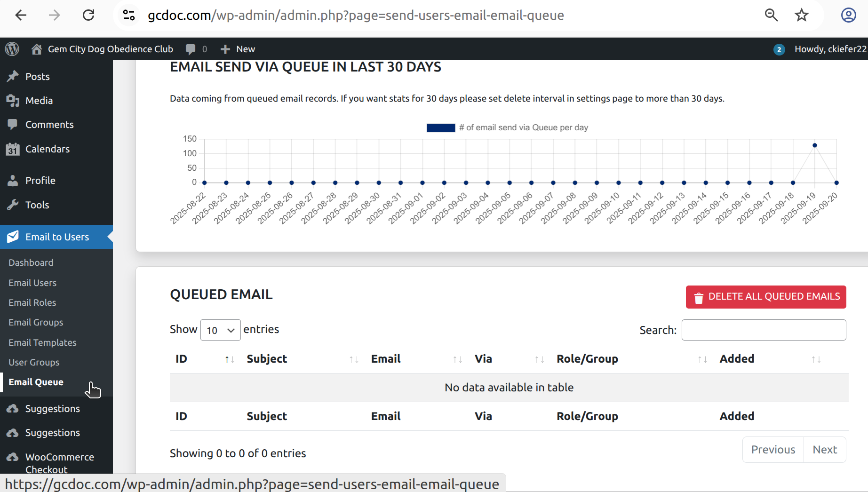
Task: Reload the page with the refresh icon
Action: tap(88, 15)
